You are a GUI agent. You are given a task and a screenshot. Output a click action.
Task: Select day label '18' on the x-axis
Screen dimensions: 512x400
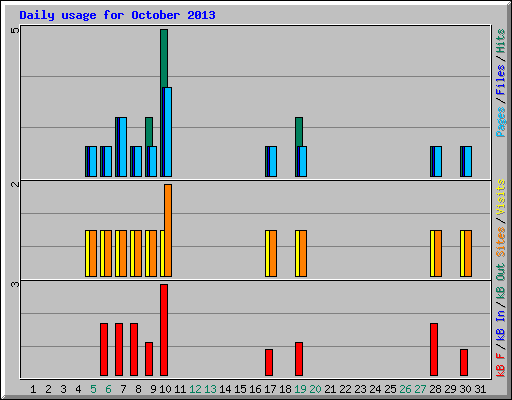[x=285, y=389]
